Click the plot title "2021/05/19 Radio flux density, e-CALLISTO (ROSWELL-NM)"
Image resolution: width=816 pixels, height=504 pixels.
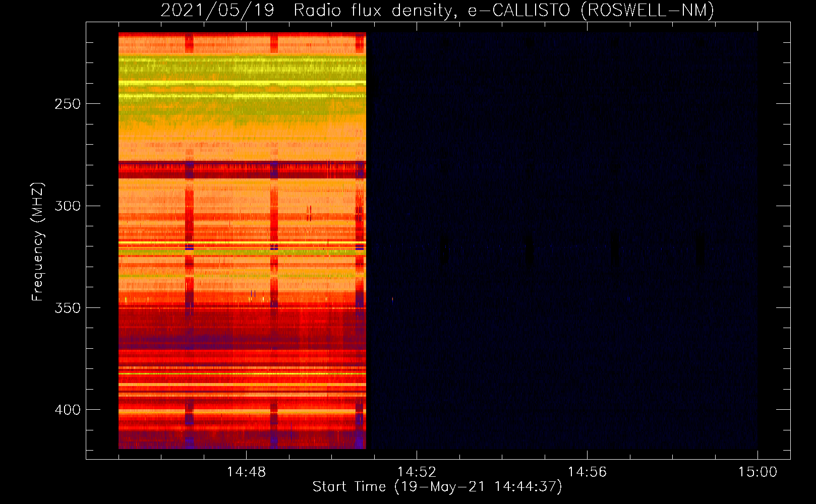pos(437,11)
